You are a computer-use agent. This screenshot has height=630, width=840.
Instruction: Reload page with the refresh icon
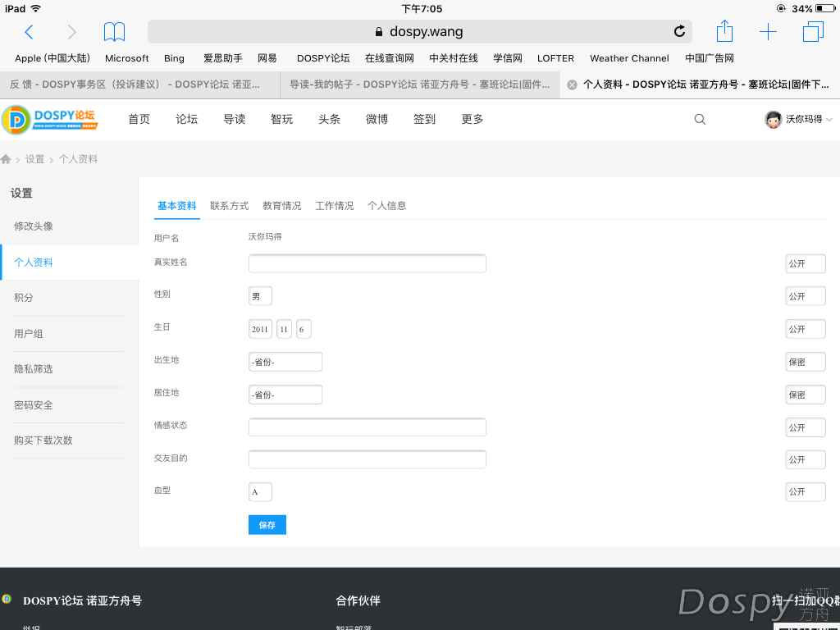coord(679,32)
